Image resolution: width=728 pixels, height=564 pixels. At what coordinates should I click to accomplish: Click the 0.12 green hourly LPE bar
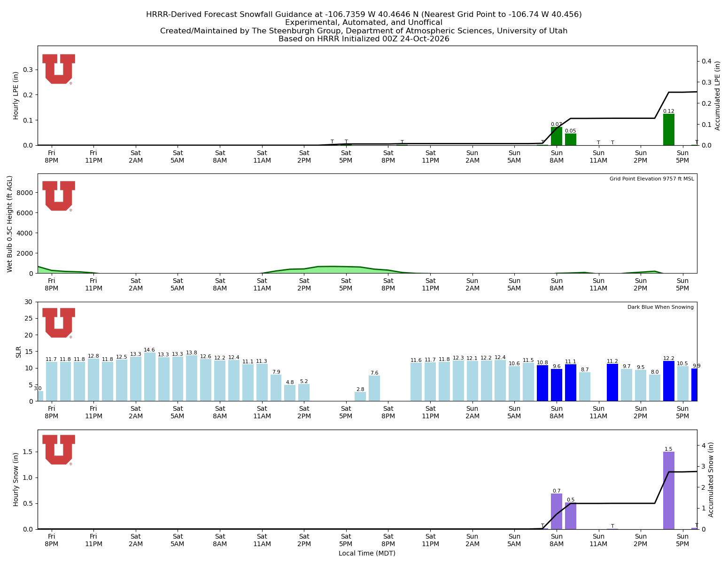pos(669,130)
